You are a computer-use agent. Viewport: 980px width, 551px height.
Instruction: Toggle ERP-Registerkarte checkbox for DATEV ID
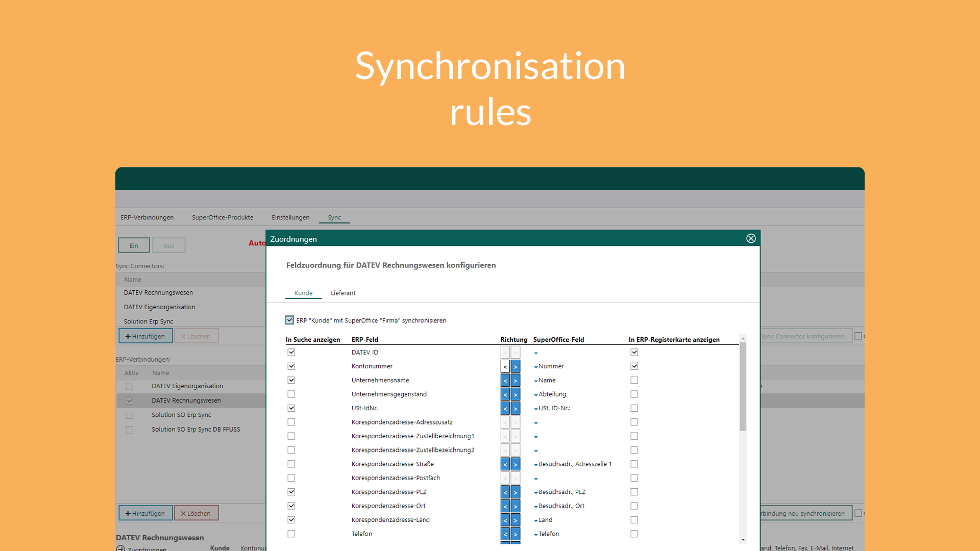coord(634,352)
